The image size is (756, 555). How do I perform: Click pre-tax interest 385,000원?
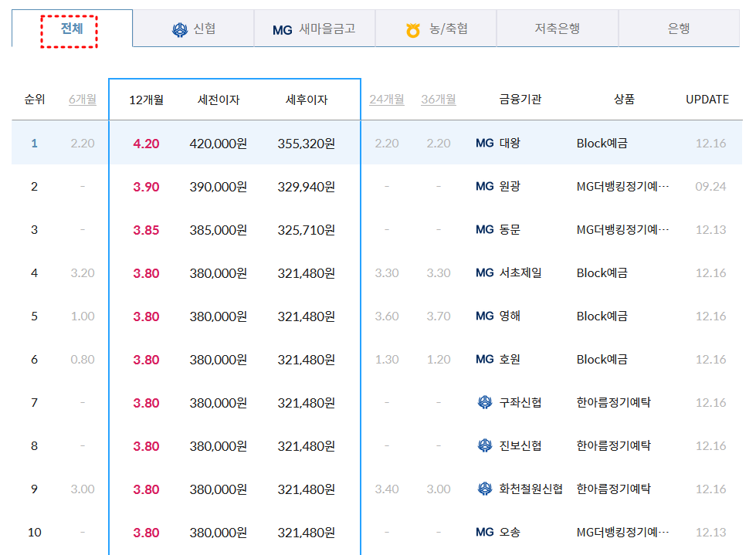(x=219, y=230)
